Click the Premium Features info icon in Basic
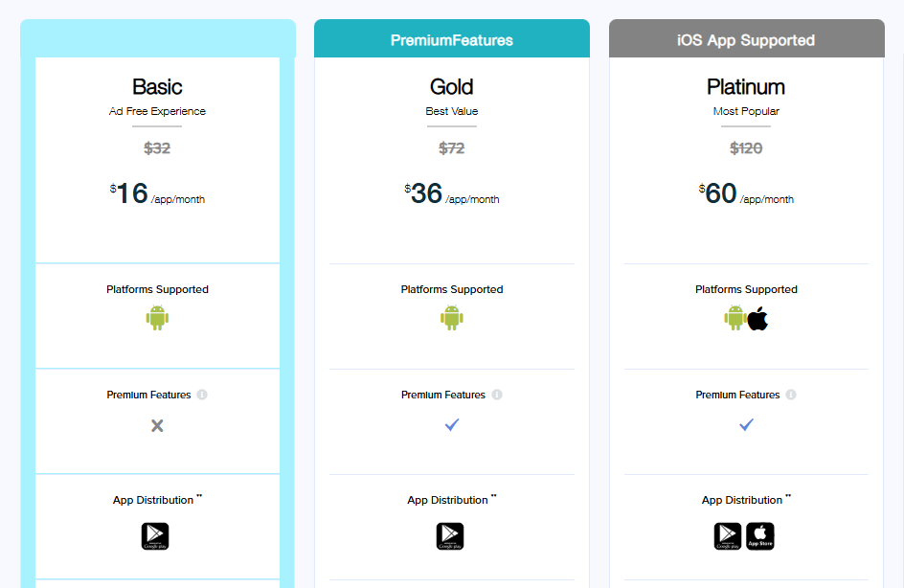The height and width of the screenshot is (588, 904). click(202, 395)
